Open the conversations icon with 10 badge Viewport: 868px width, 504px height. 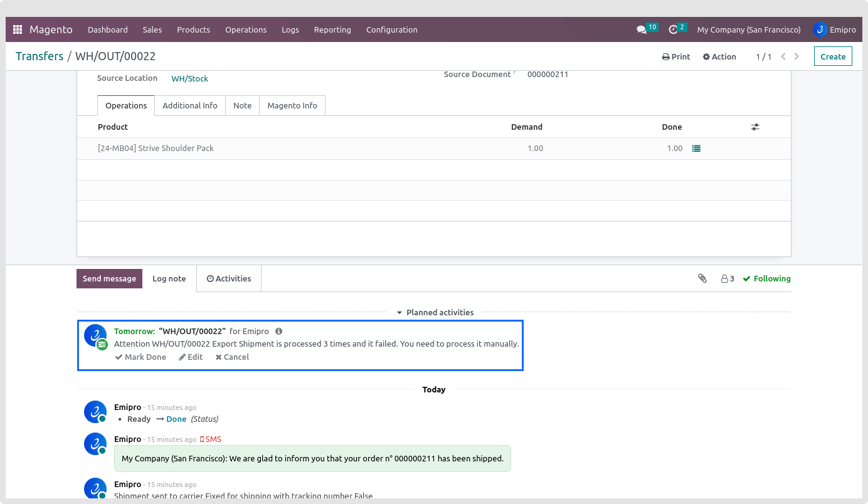642,29
